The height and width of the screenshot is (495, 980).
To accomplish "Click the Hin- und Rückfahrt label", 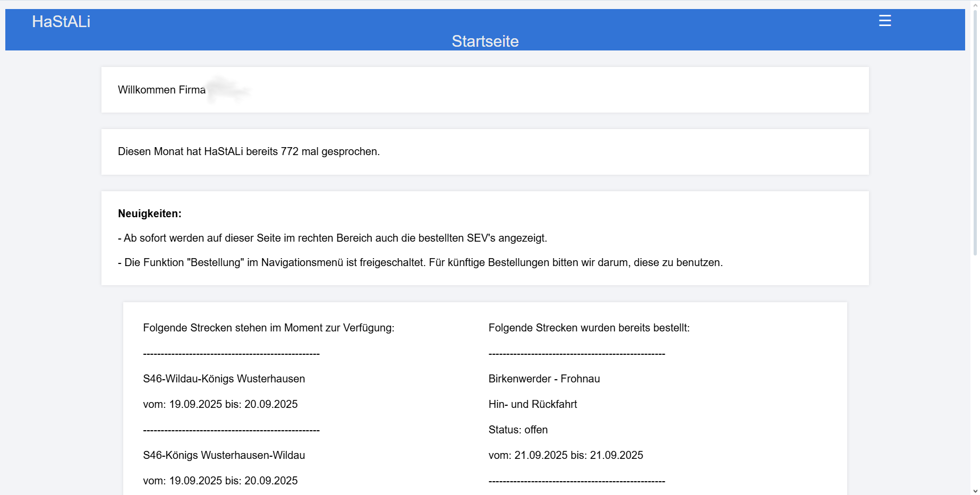I will (x=533, y=404).
